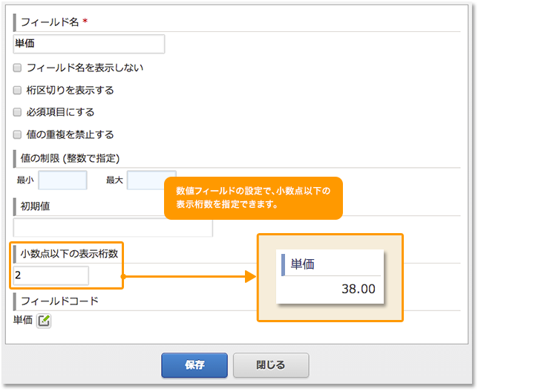This screenshot has height=392, width=553.
Task: Check the '必須項目にする' option
Action: click(18, 112)
